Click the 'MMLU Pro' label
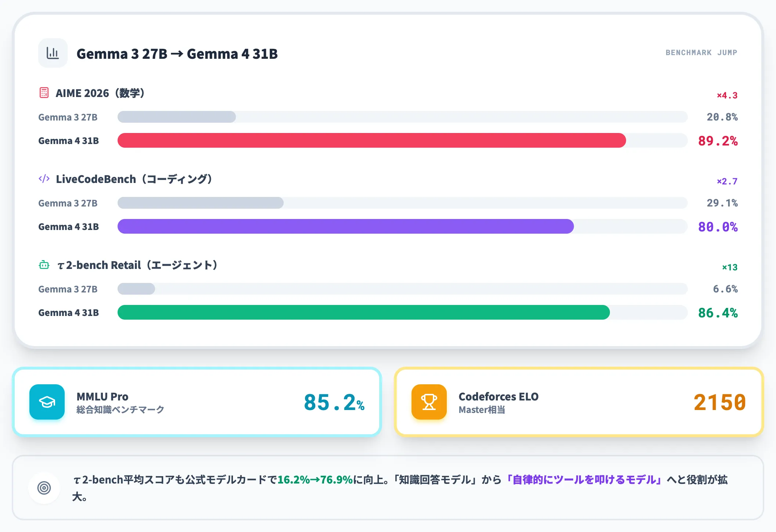776x532 pixels. click(x=102, y=396)
